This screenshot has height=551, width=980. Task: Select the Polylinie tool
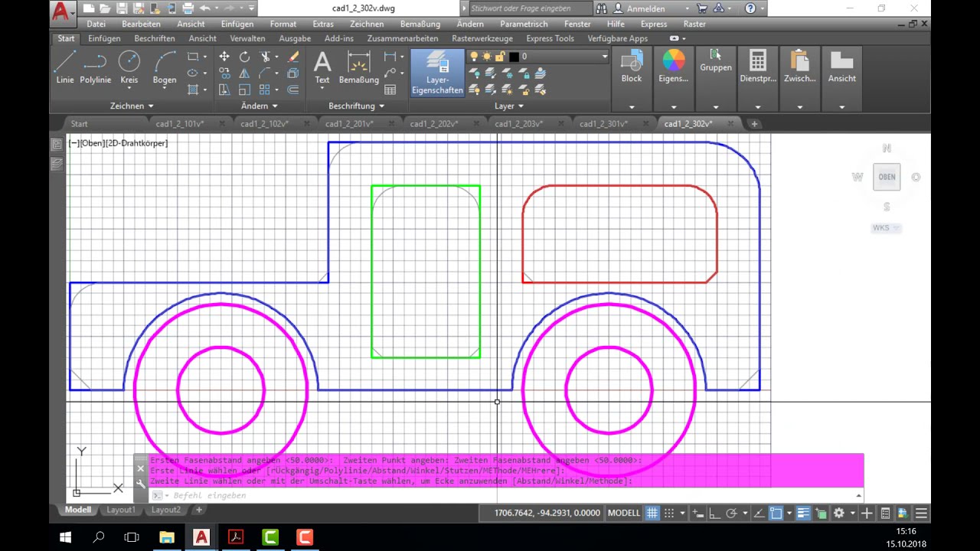96,67
